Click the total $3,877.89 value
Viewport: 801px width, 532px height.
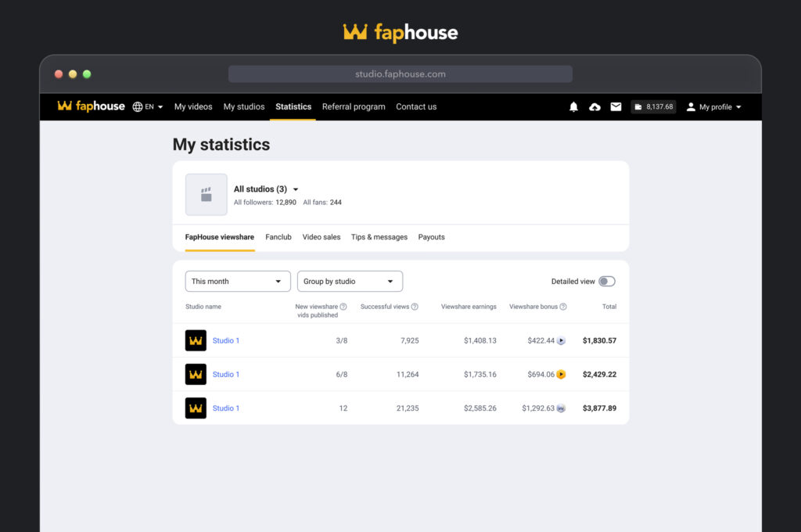[x=599, y=408]
